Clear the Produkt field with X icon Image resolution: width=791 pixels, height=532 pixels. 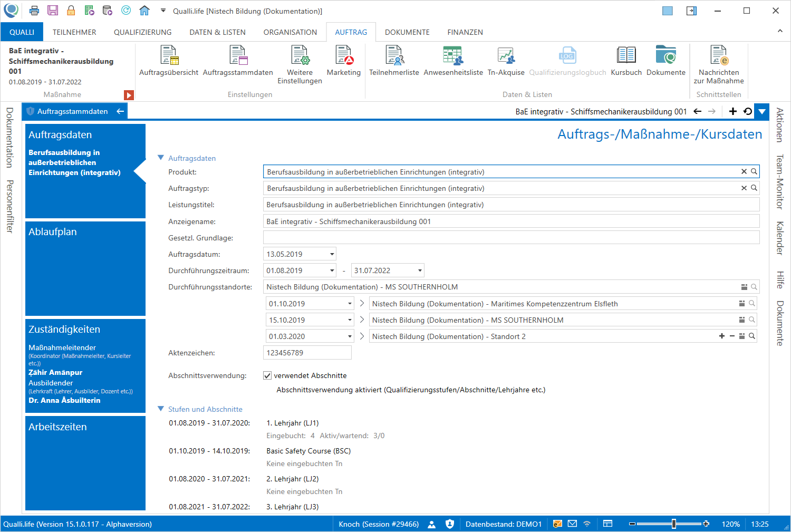click(x=744, y=171)
